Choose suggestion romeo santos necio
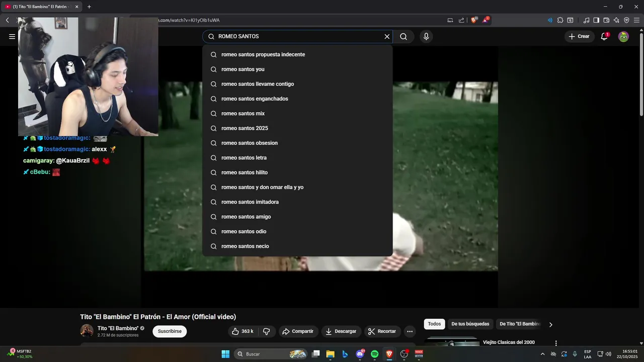 [297, 246]
